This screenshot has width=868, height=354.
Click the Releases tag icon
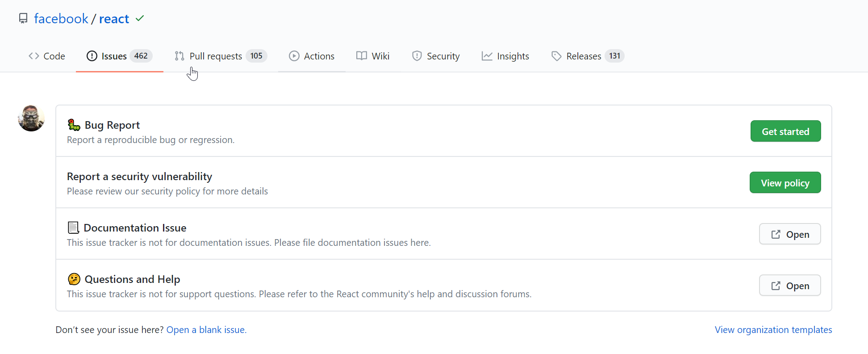(556, 56)
